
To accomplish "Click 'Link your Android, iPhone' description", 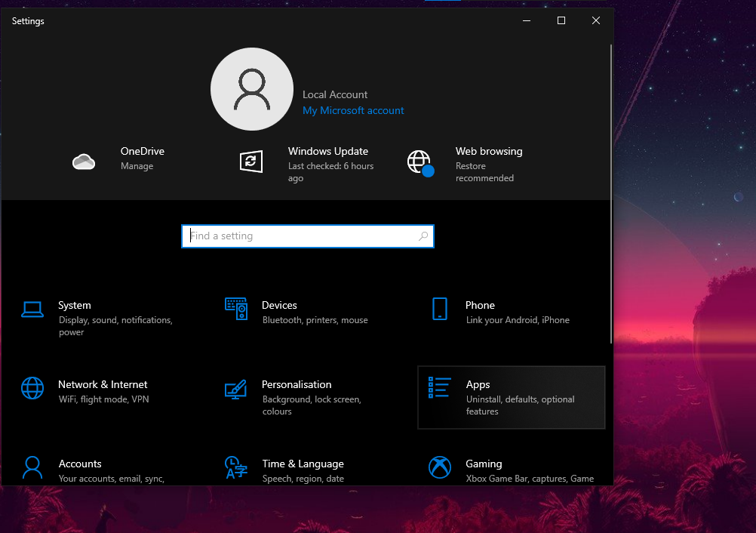I will tap(518, 320).
